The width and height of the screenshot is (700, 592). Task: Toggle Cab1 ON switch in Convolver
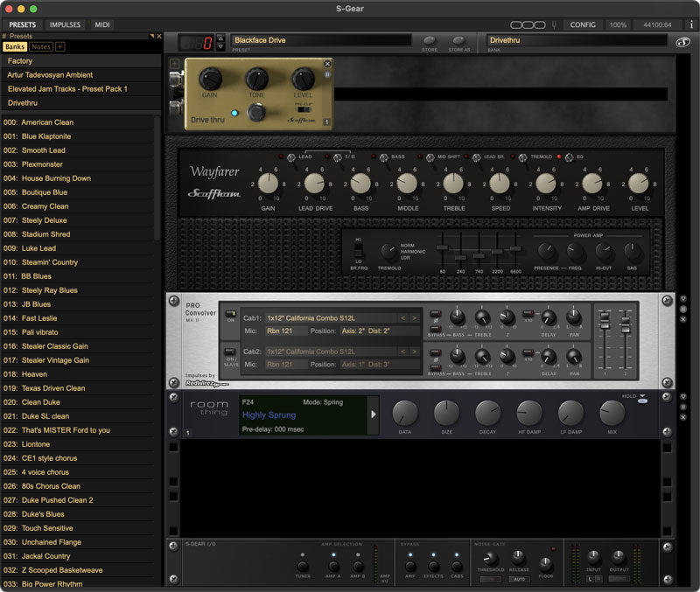pyautogui.click(x=230, y=314)
